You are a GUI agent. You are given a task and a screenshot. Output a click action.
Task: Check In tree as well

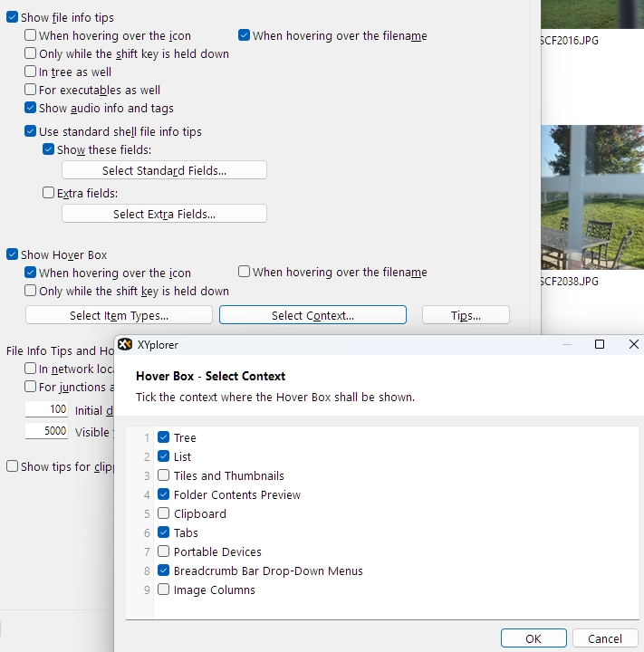[31, 72]
